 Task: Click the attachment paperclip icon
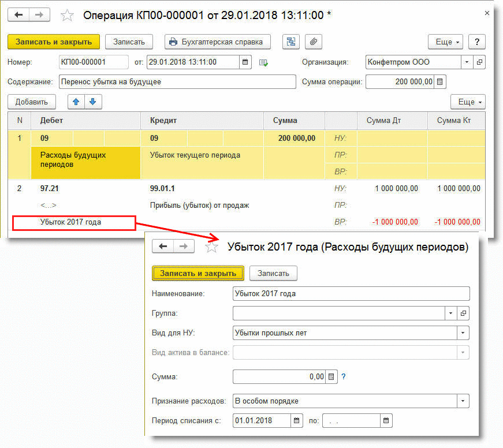tap(314, 42)
